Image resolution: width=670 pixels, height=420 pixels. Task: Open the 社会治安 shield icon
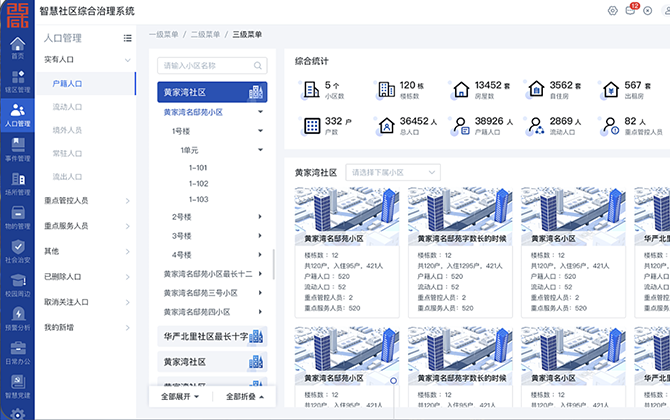[17, 253]
